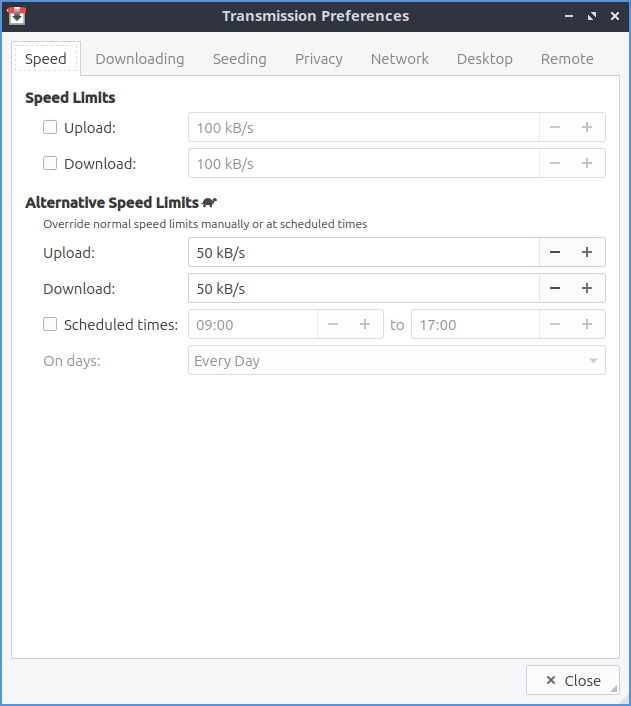
Task: Maximize the Transmission Preferences window
Action: click(x=591, y=16)
